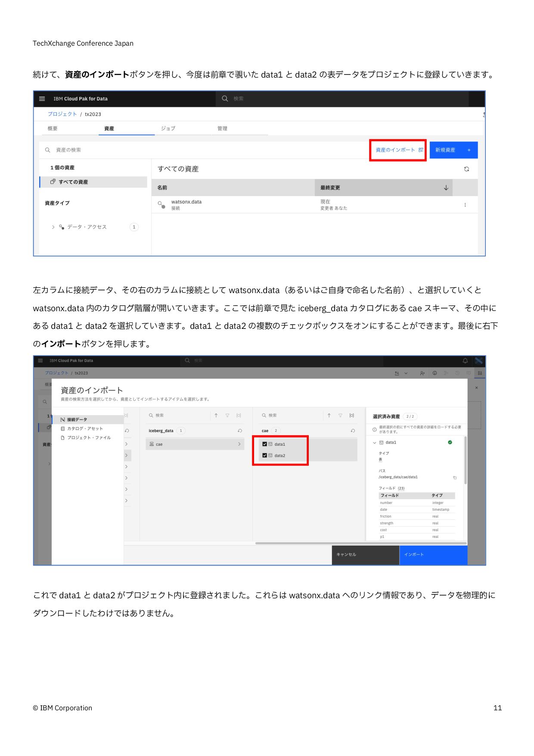Click the header magnifier icon in upper screenshot
Image resolution: width=534 pixels, height=756 pixels.
tap(225, 99)
